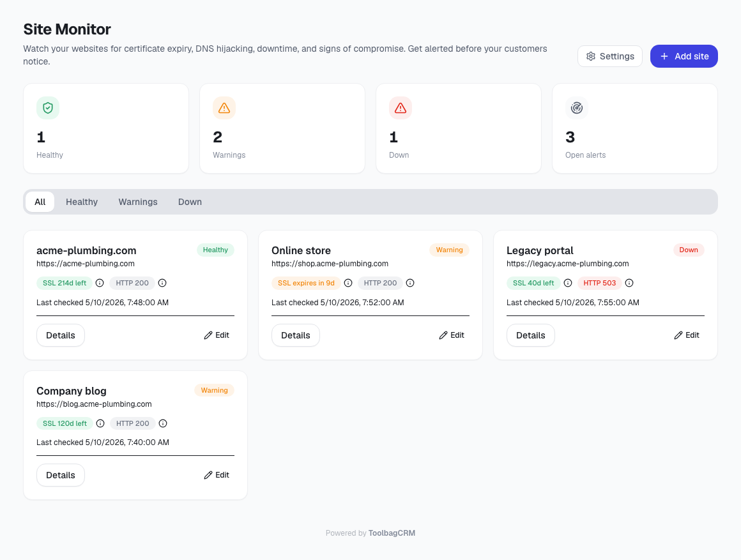Click info icon next to SSL 120d left
Screen dimensions: 741x560
pos(100,423)
